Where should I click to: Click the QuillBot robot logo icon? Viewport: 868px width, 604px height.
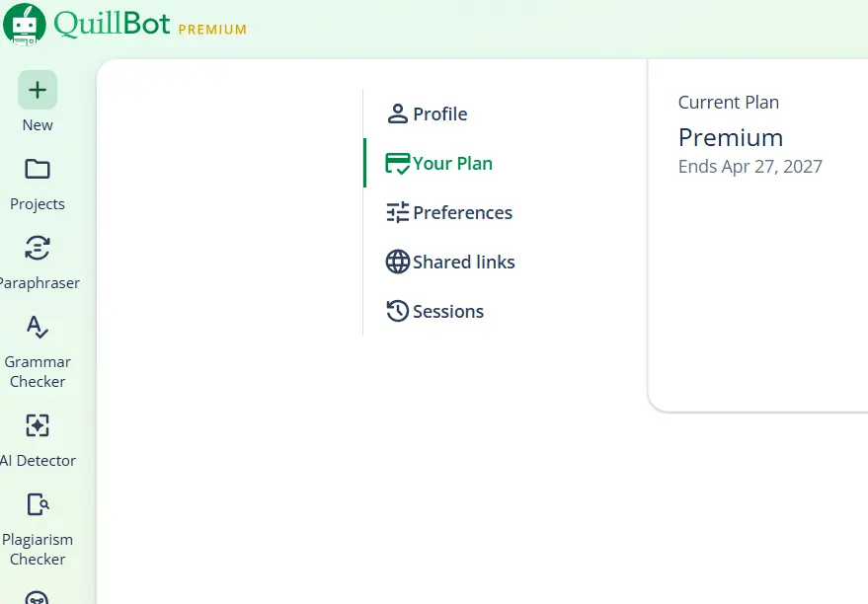pyautogui.click(x=25, y=25)
